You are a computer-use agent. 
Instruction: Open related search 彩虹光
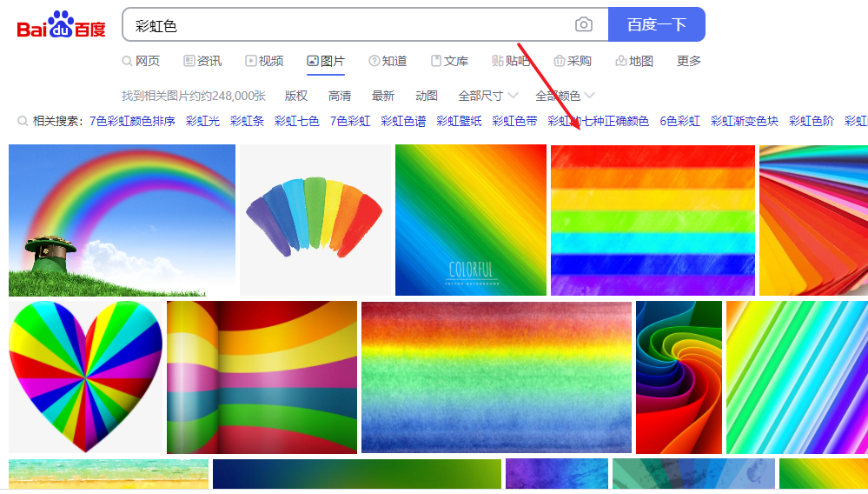pos(202,121)
